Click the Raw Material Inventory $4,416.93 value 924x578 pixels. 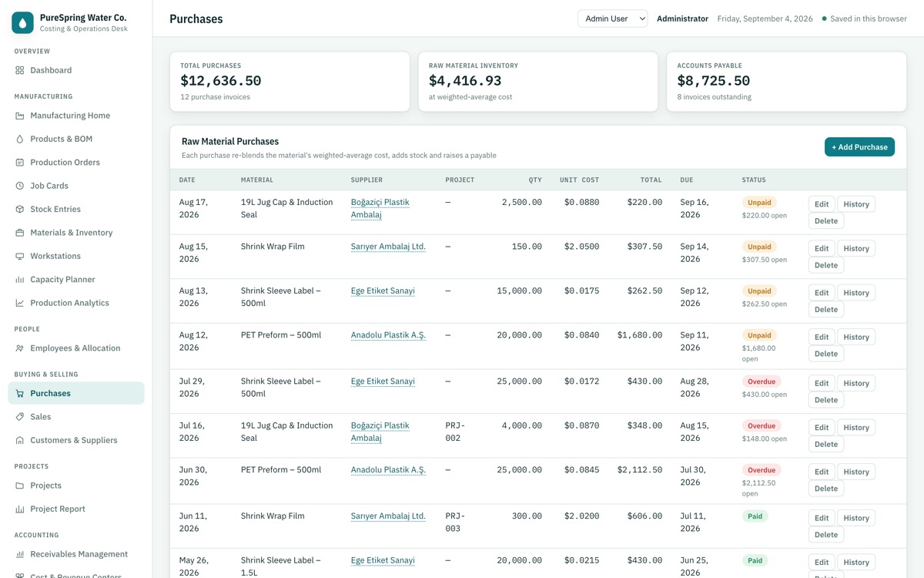[465, 81]
